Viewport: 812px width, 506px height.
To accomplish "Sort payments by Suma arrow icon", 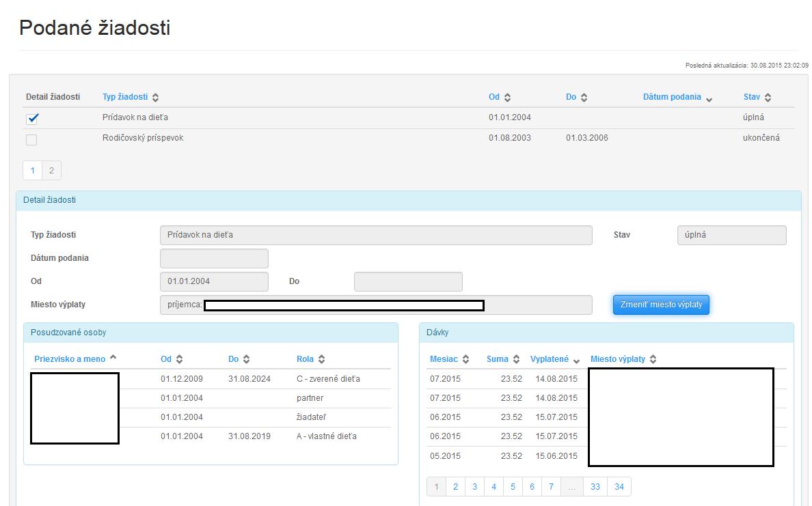I will tap(516, 359).
